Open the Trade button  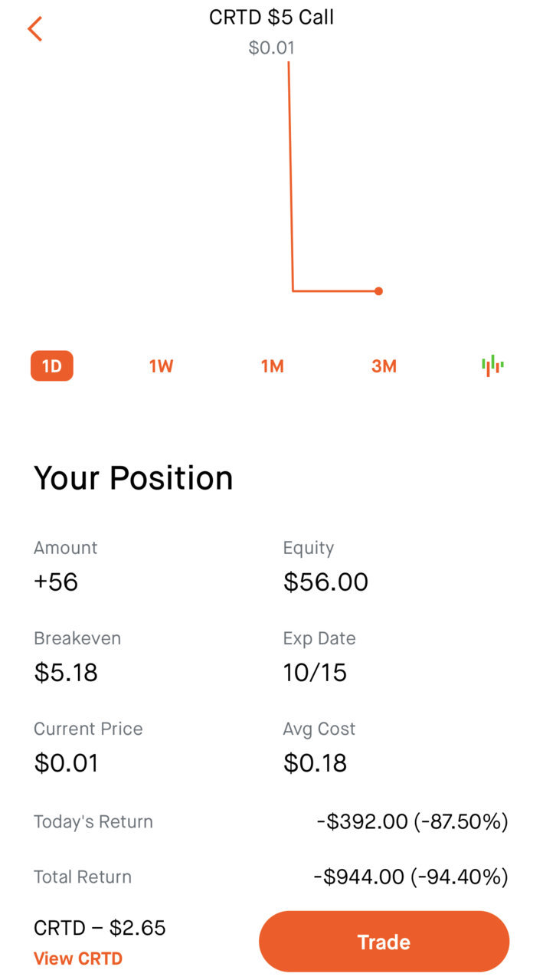tap(384, 942)
